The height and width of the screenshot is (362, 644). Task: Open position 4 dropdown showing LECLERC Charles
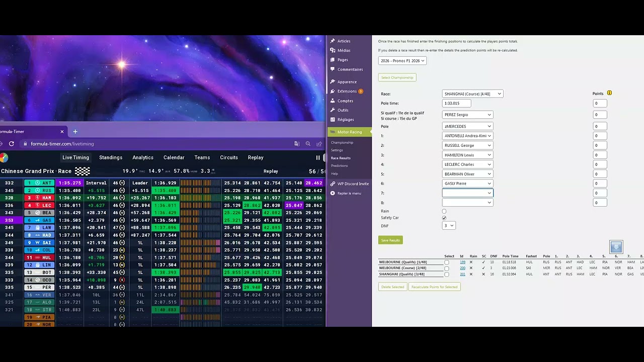coord(467,164)
